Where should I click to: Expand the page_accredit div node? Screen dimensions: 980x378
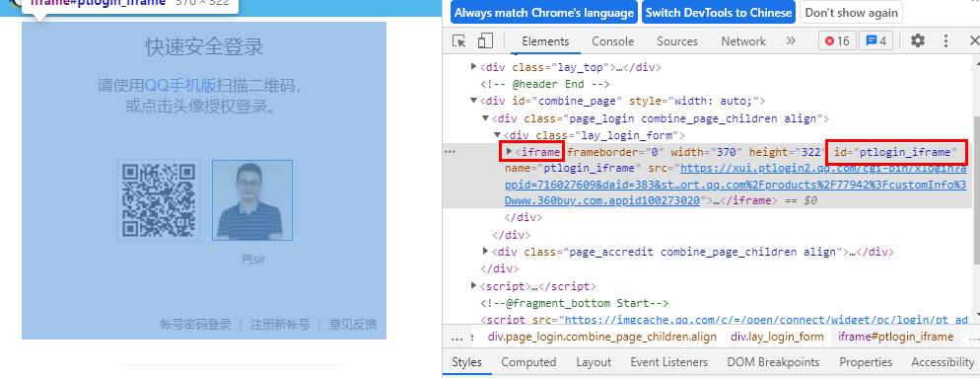pyautogui.click(x=486, y=252)
